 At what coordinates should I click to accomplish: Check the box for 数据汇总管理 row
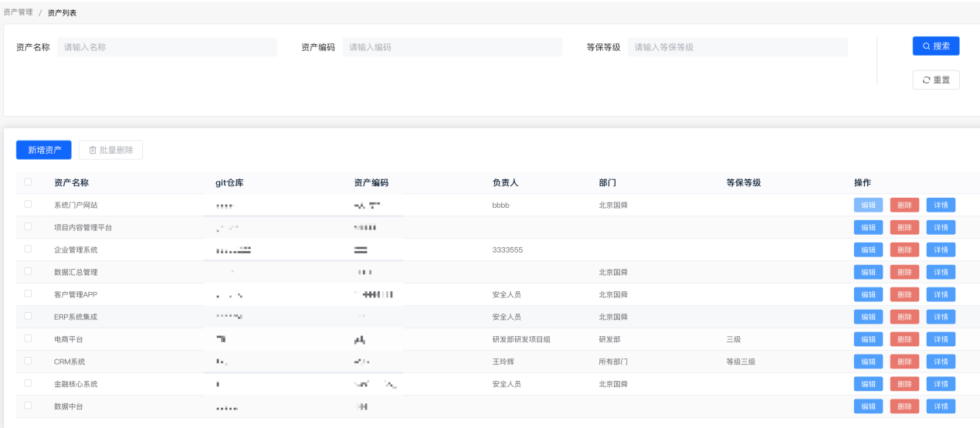tap(29, 272)
